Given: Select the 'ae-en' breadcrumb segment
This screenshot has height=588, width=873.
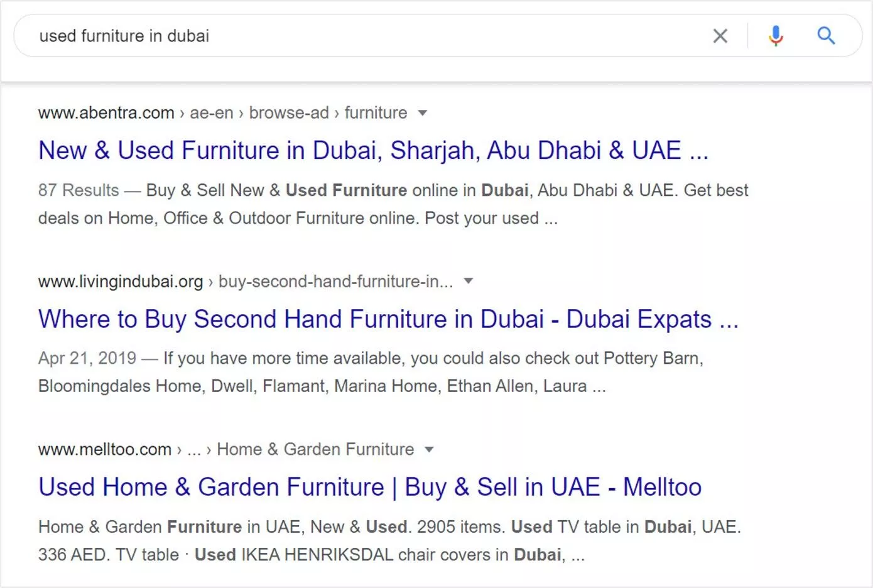Looking at the screenshot, I should point(212,113).
